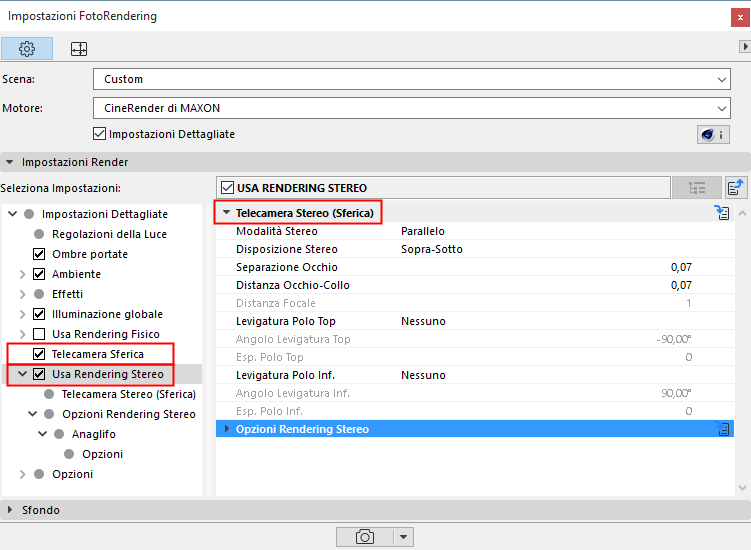Expand Illuminazione globale tree node

(x=23, y=314)
